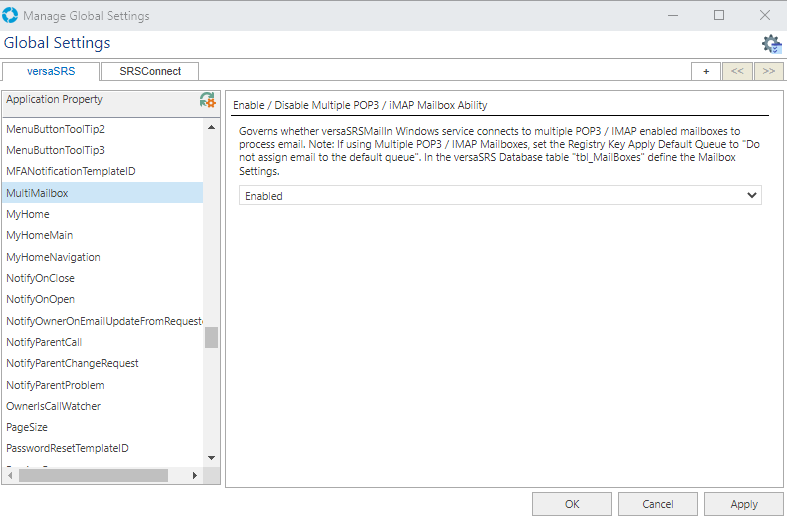Image resolution: width=787 pixels, height=521 pixels.
Task: Click the settings gear icon beside Global Settings
Action: tap(771, 44)
